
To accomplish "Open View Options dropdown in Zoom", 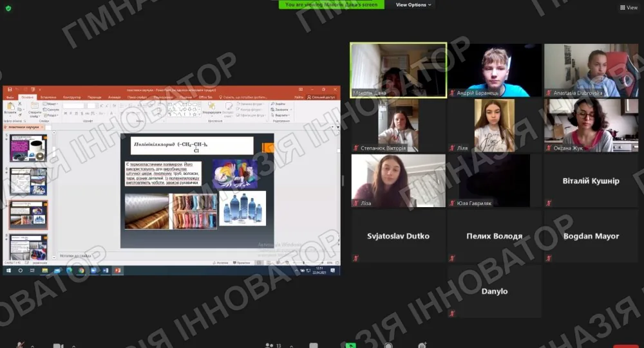I will (413, 5).
